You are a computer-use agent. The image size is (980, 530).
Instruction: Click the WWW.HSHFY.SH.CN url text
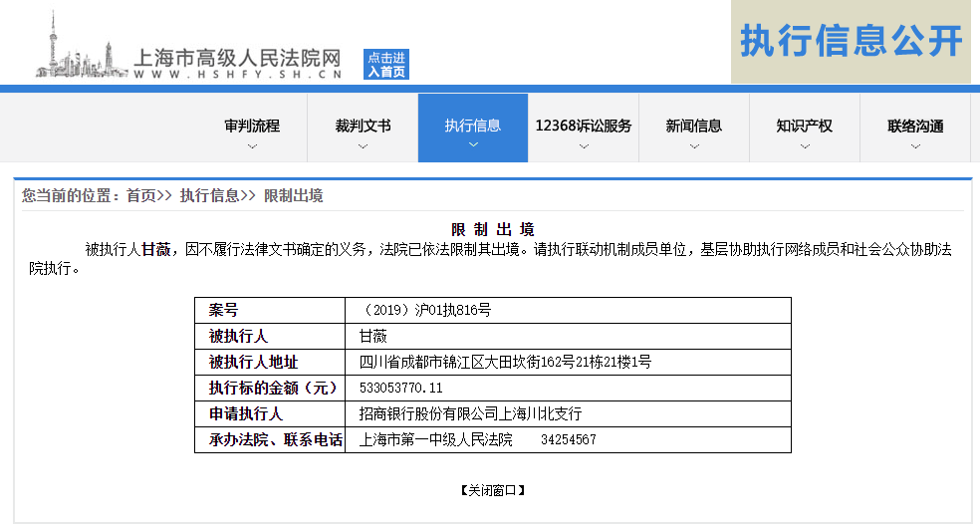point(237,75)
